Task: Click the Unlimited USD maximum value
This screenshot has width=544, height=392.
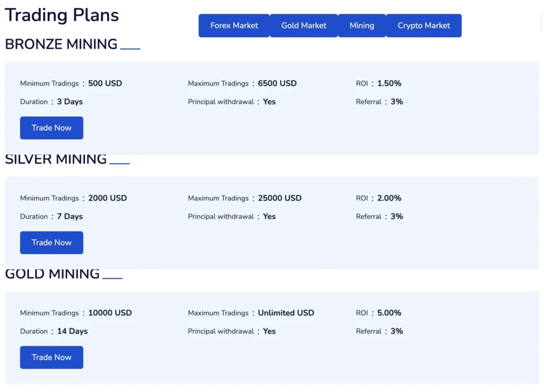Action: tap(286, 313)
